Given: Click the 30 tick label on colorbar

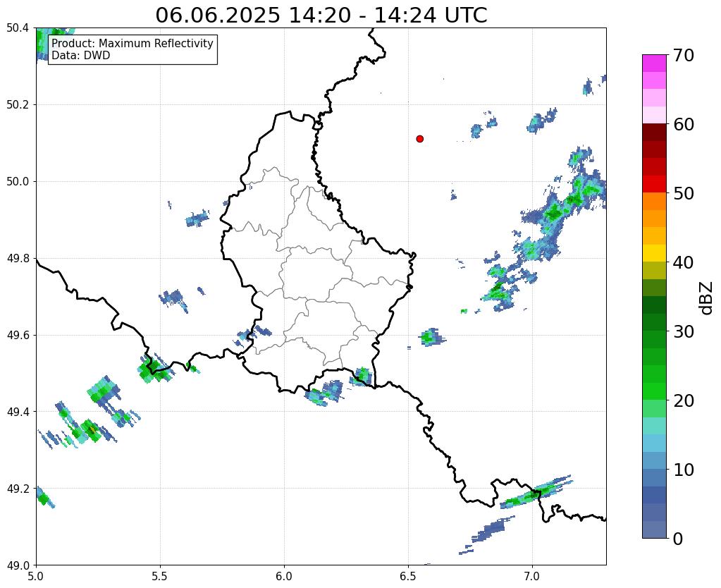Looking at the screenshot, I should pyautogui.click(x=683, y=331).
